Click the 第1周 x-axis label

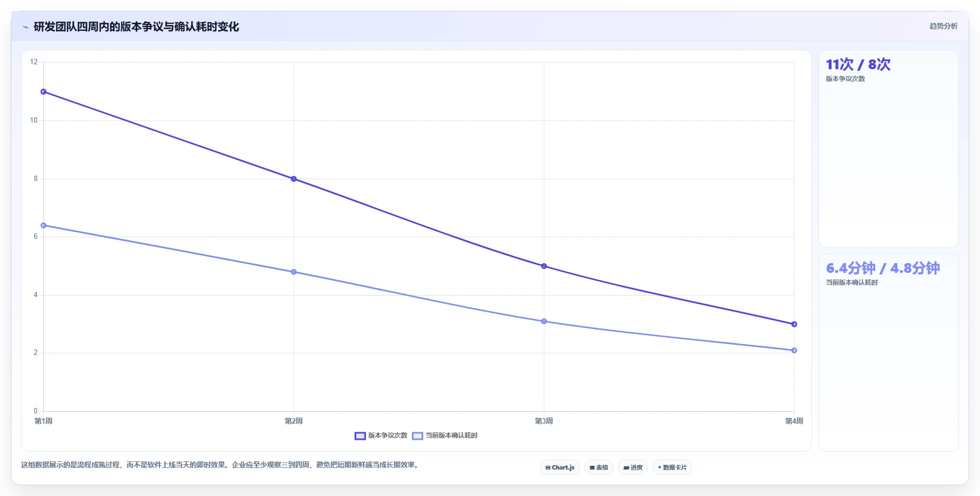43,421
